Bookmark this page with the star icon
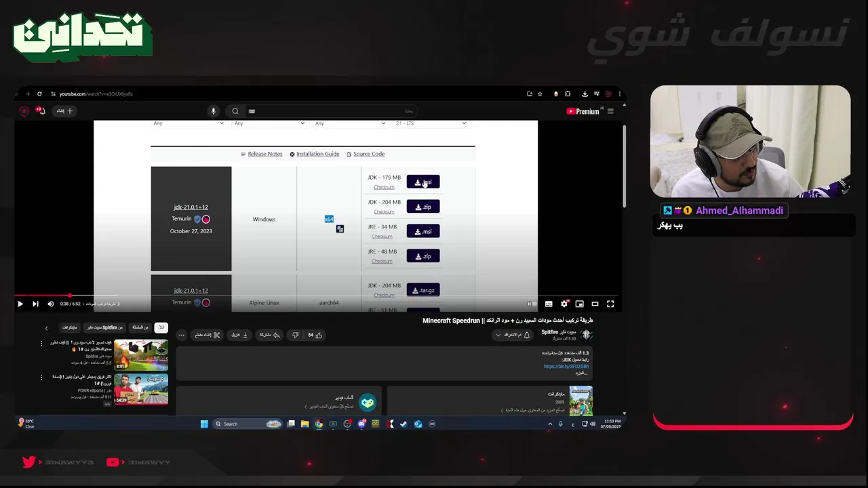The height and width of the screenshot is (488, 868). tap(540, 94)
